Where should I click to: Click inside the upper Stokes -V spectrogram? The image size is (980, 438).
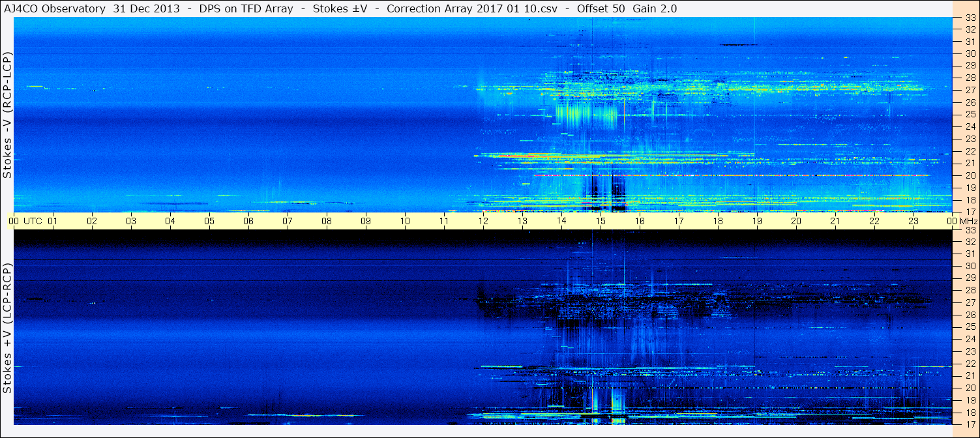483,115
